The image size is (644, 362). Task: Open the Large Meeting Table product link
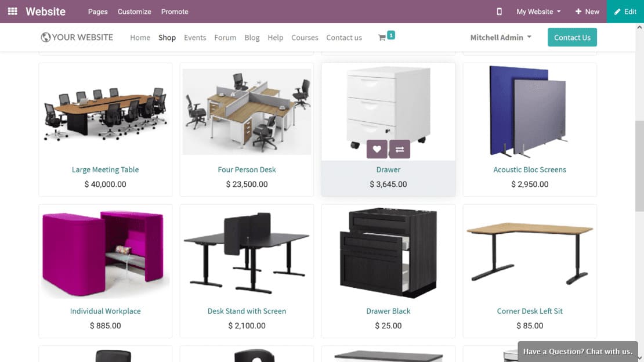pos(105,170)
